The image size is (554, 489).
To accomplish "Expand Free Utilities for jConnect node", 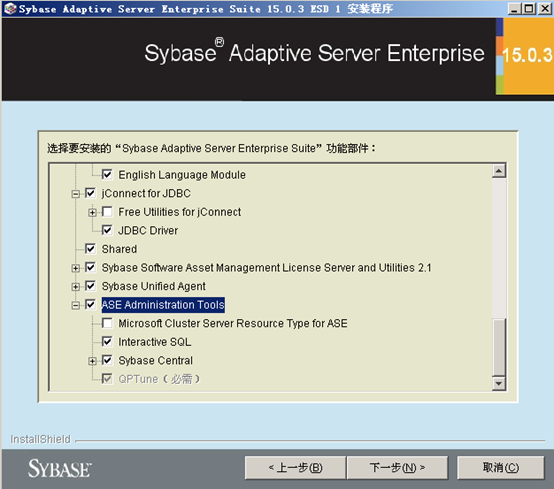I will click(x=92, y=212).
